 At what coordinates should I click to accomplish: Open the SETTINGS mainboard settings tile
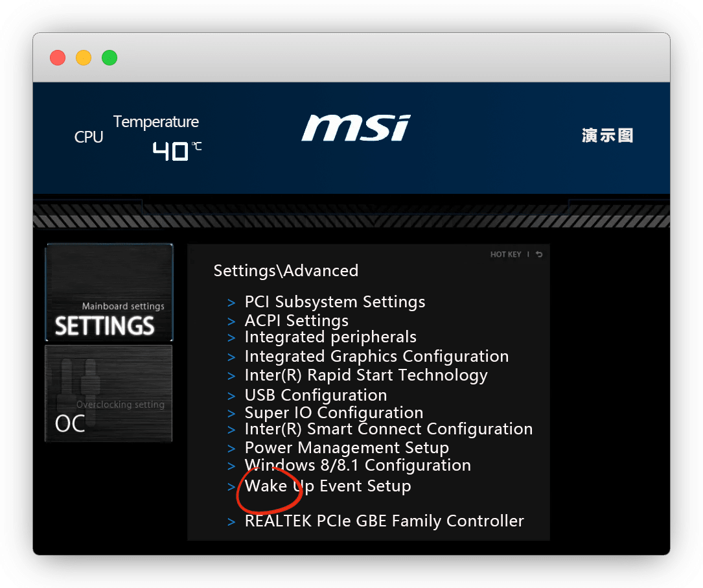coord(109,292)
